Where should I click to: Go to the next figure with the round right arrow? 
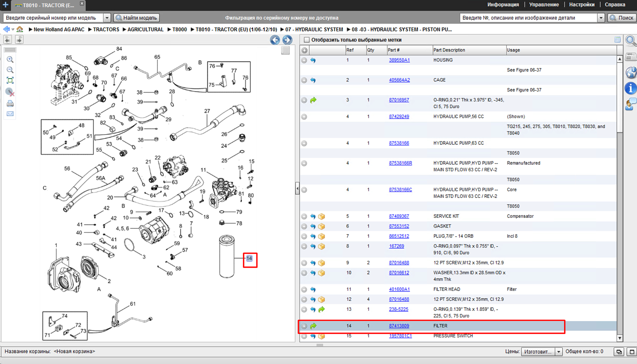[287, 40]
